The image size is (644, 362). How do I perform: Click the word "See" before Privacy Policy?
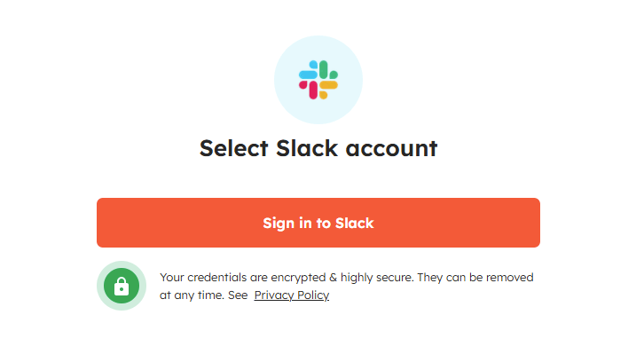click(x=237, y=295)
